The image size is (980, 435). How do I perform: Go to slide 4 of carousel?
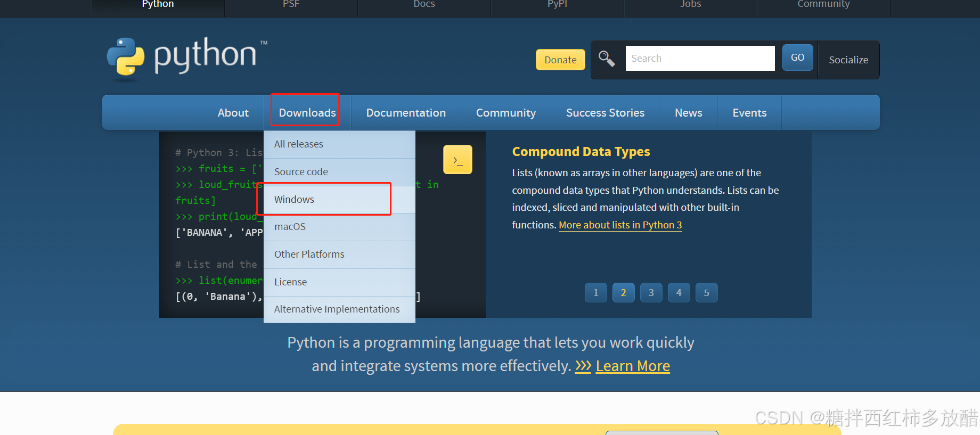tap(679, 292)
